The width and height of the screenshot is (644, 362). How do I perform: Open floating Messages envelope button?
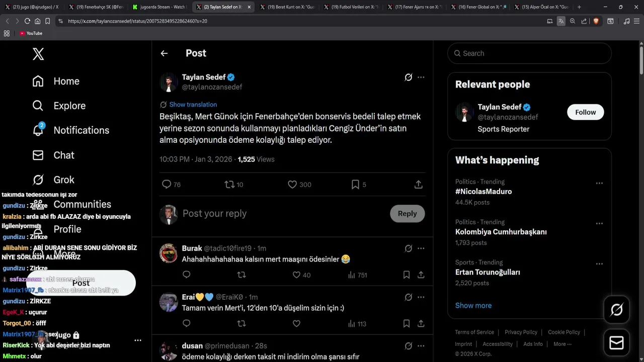click(x=617, y=343)
